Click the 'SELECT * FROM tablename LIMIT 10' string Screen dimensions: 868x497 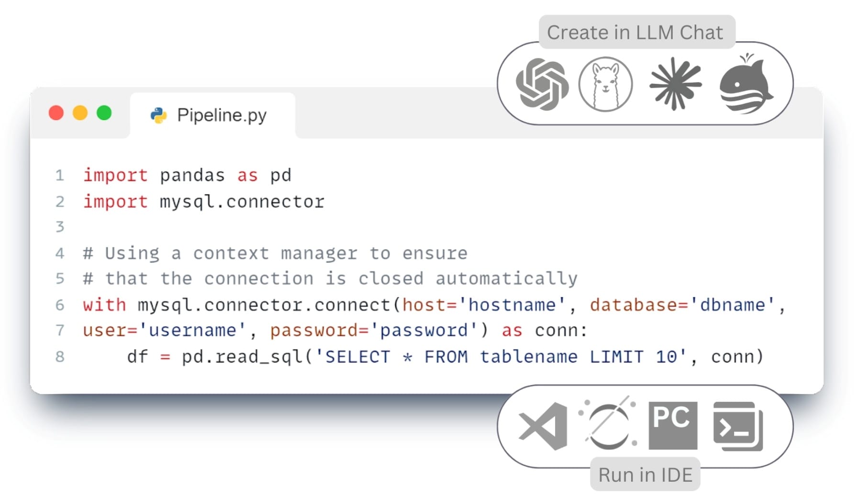click(x=501, y=356)
